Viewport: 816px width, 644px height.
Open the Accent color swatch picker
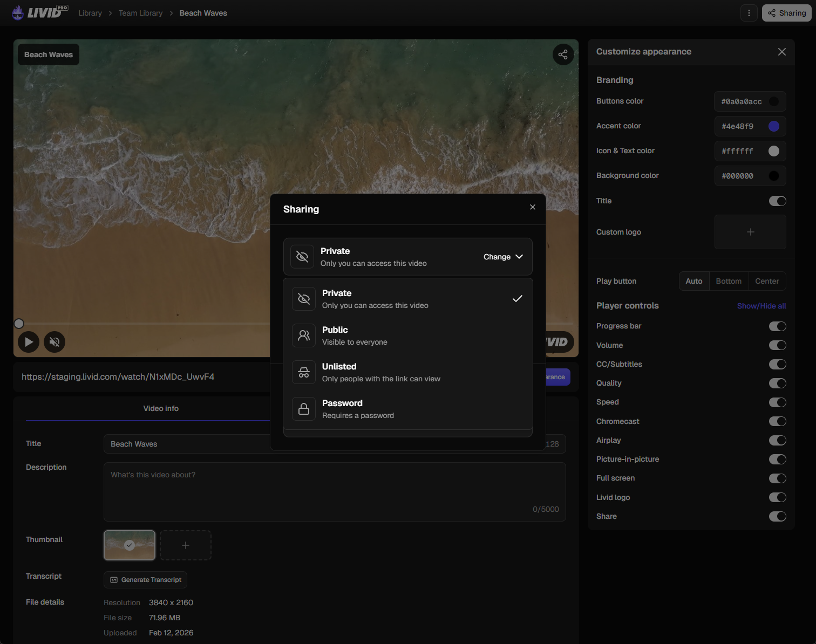click(773, 126)
